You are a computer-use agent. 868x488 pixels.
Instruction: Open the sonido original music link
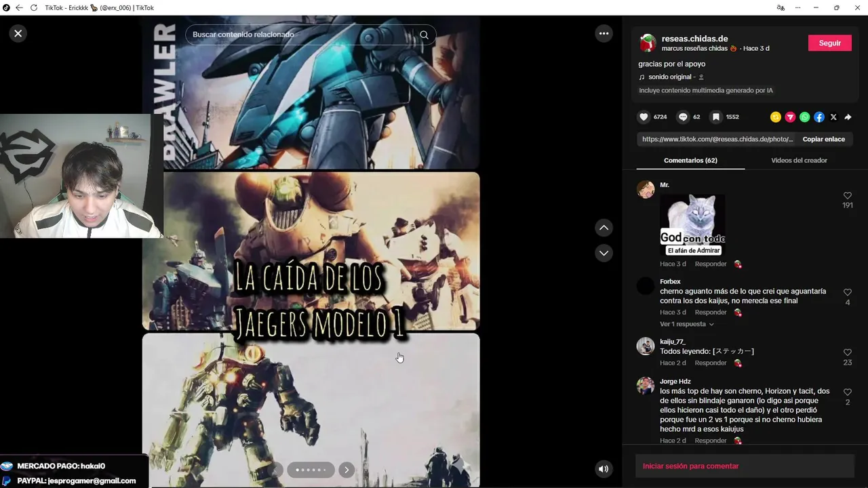pyautogui.click(x=670, y=77)
